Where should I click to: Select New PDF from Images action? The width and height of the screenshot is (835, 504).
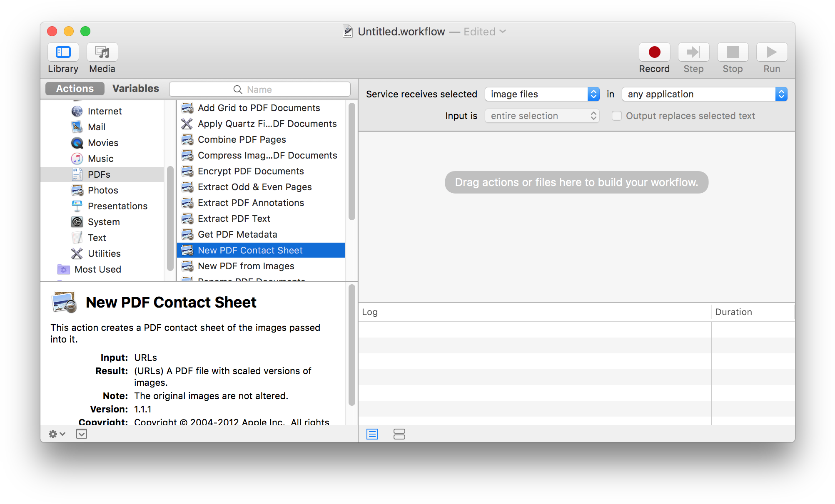coord(246,266)
